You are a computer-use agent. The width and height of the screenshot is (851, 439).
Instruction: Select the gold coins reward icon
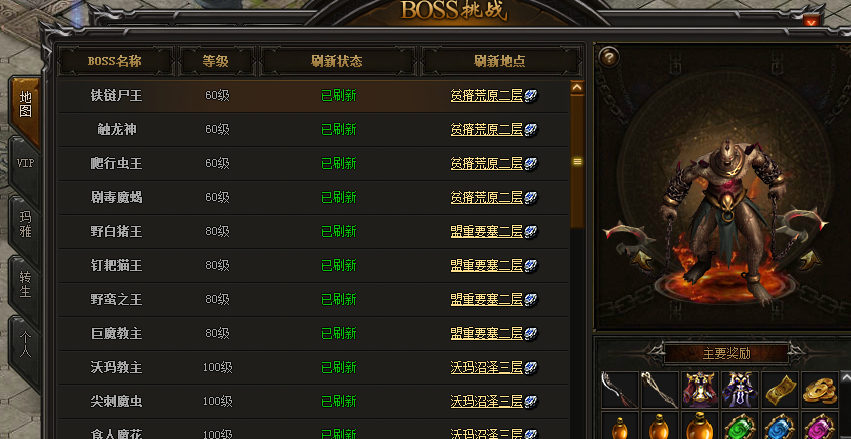(820, 389)
